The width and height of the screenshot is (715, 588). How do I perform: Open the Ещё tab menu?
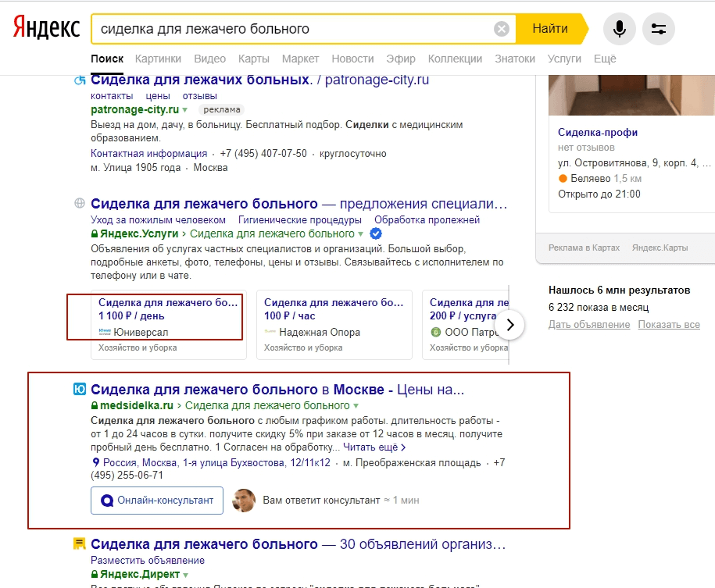pyautogui.click(x=605, y=59)
